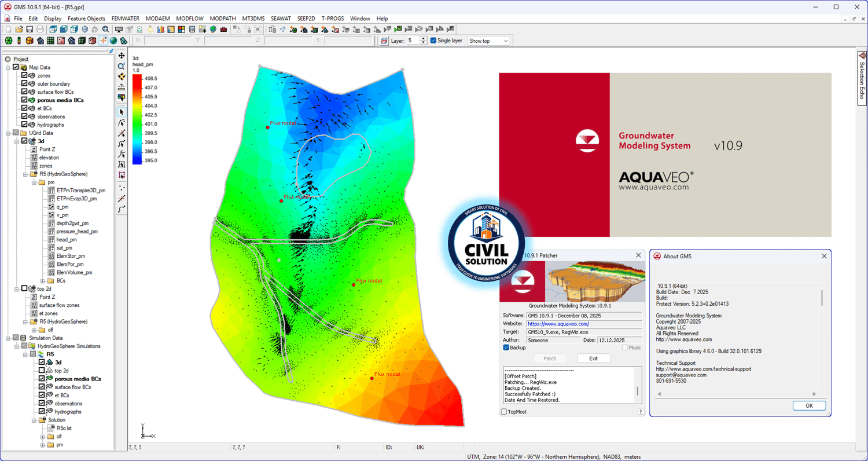Uncheck the observations checkbox under R5 simulation
The image size is (868, 461).
(x=42, y=404)
